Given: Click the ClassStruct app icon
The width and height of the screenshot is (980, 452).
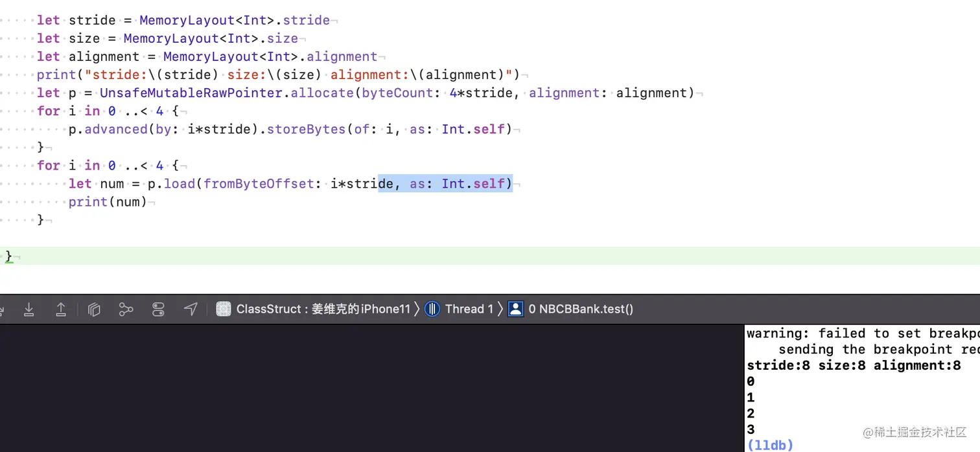Looking at the screenshot, I should point(224,309).
